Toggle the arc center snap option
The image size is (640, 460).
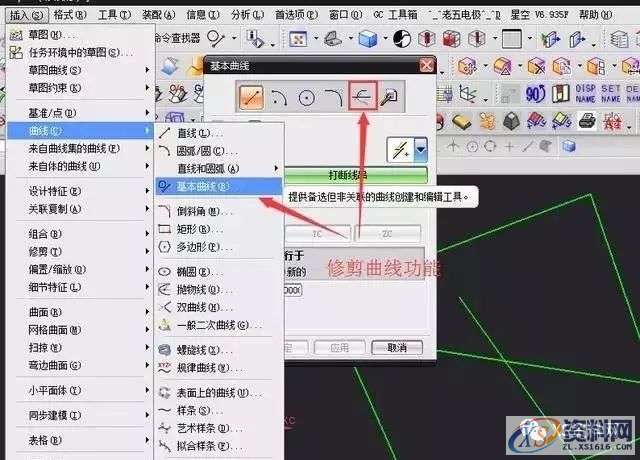coord(472,146)
